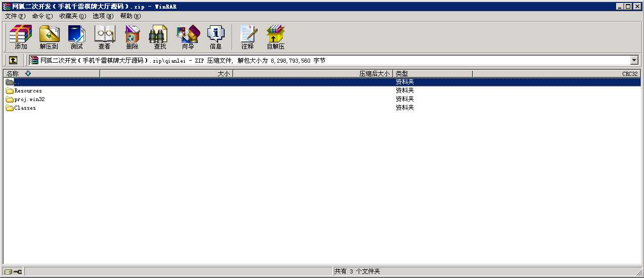Screen dimensions: 644x278
Task: Click status bar text '共有 3 个文件夹'
Action: point(357,271)
